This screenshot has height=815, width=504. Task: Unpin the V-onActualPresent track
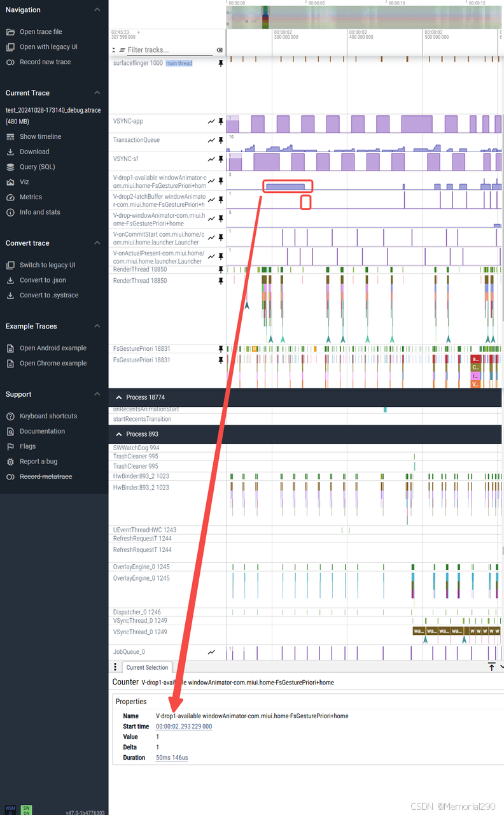tap(221, 257)
